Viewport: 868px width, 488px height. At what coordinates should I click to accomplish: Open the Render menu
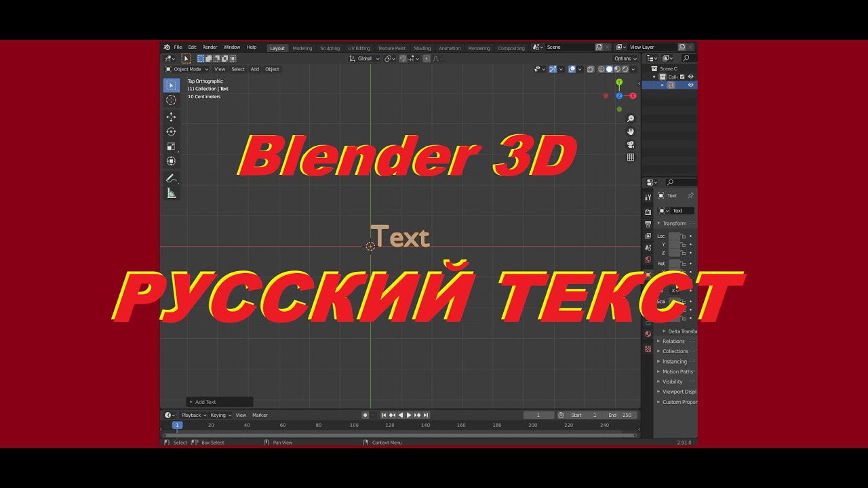click(210, 47)
